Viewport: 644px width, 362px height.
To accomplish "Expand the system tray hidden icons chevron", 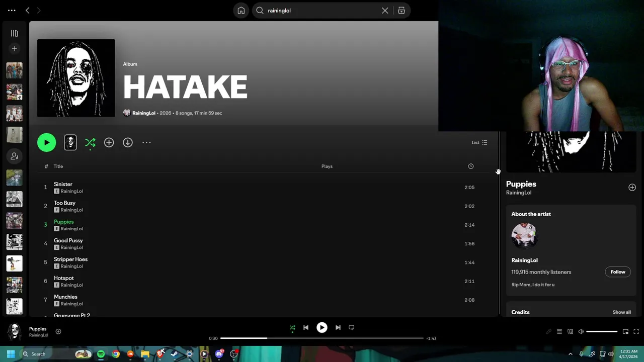I will pos(570,354).
